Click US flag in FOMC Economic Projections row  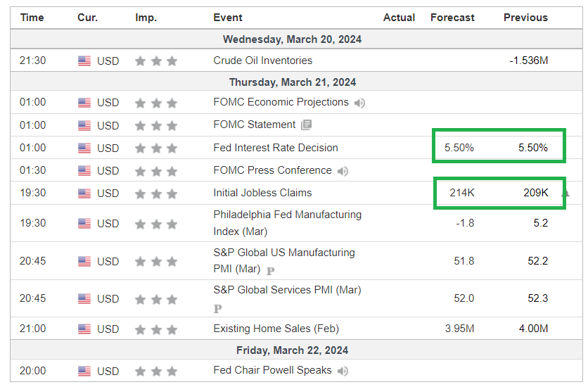pos(84,103)
